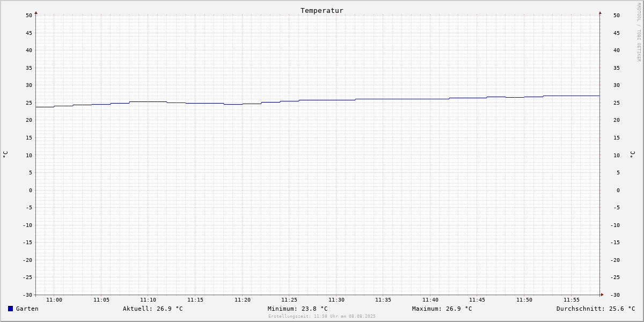Click the 11:25 time axis label
Viewport: 644px width, 322px height.
pyautogui.click(x=289, y=300)
